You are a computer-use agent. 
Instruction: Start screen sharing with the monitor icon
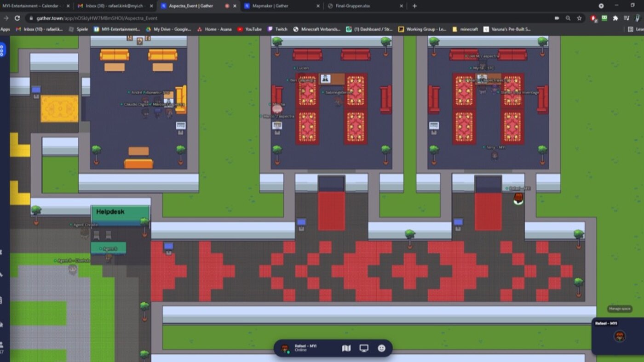point(364,348)
